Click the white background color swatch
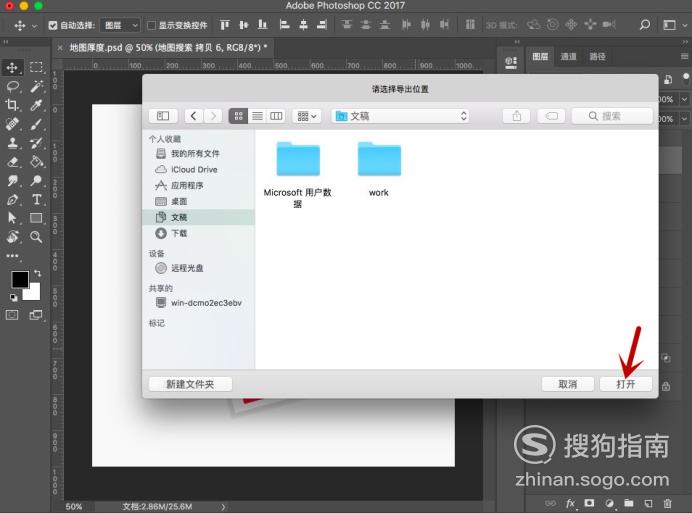The width and height of the screenshot is (692, 513). [x=34, y=293]
